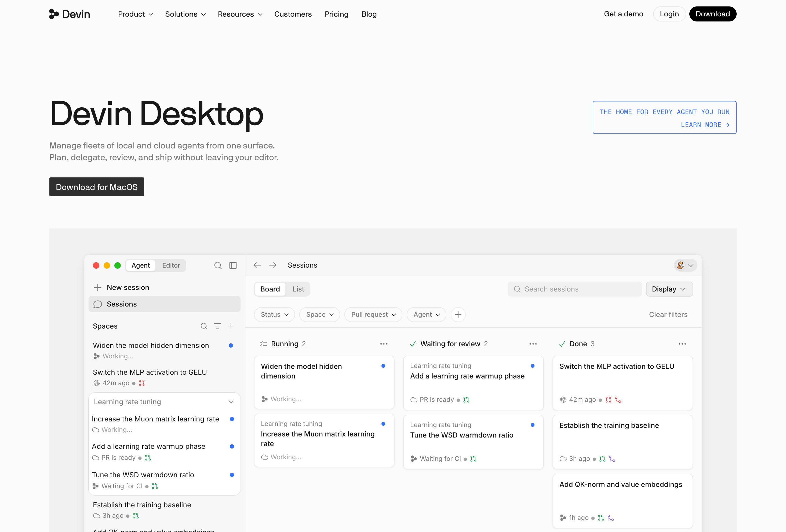786x532 pixels.
Task: Open the Solutions dropdown menu
Action: coord(185,14)
